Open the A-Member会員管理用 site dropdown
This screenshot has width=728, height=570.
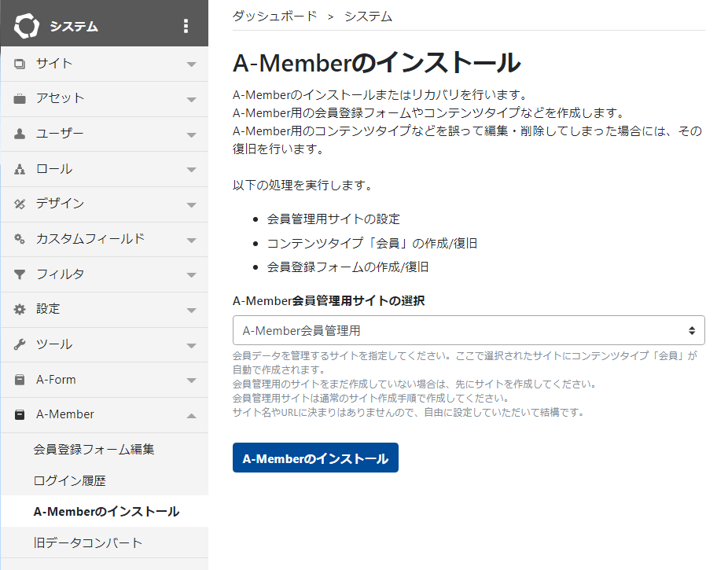pos(469,330)
